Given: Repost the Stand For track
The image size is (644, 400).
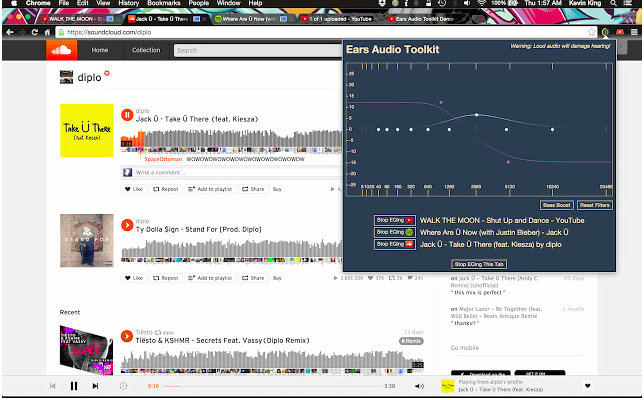Looking at the screenshot, I should [x=166, y=278].
